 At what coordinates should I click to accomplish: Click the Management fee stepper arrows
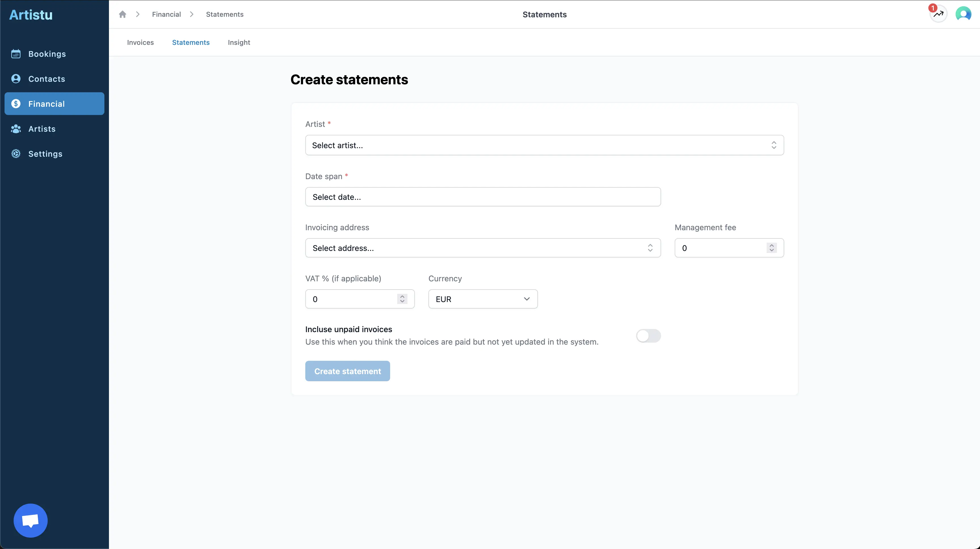click(x=771, y=248)
